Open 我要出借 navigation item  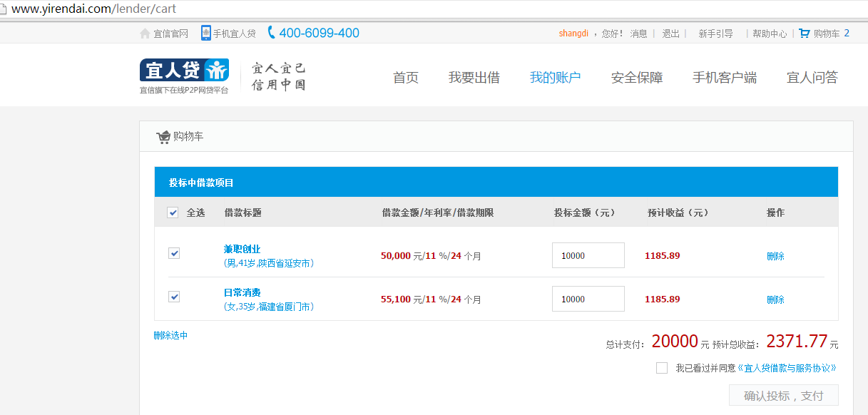click(474, 78)
